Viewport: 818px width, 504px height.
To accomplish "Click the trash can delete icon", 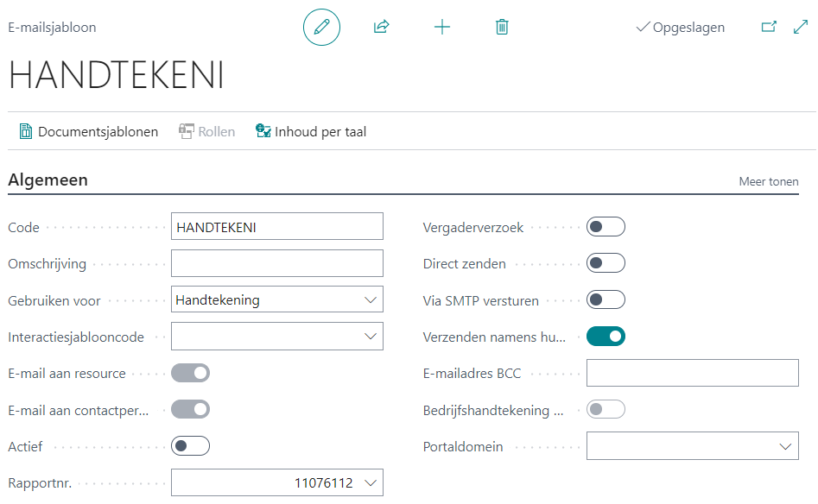I will [x=502, y=28].
